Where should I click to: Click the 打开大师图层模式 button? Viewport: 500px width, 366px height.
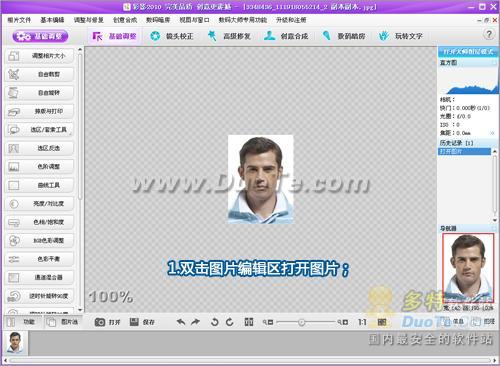point(468,52)
